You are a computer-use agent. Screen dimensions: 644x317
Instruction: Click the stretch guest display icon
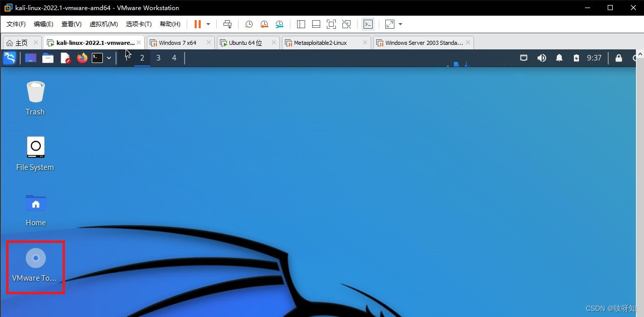point(389,24)
